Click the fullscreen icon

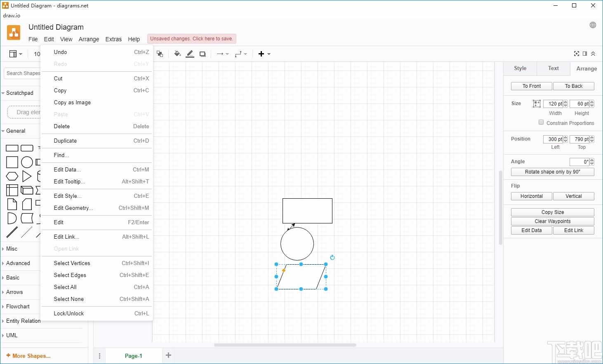point(577,54)
